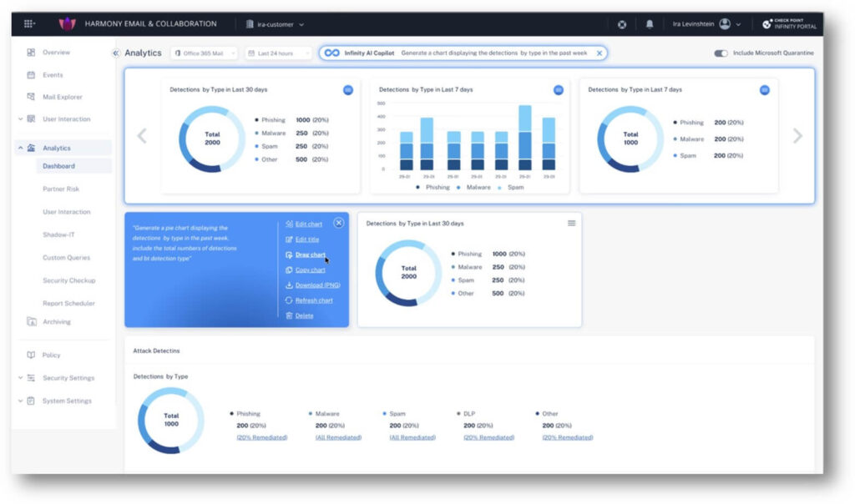Open Check Point Infinity Portal logo
Viewport: 855px width, 504px height.
pyautogui.click(x=789, y=24)
